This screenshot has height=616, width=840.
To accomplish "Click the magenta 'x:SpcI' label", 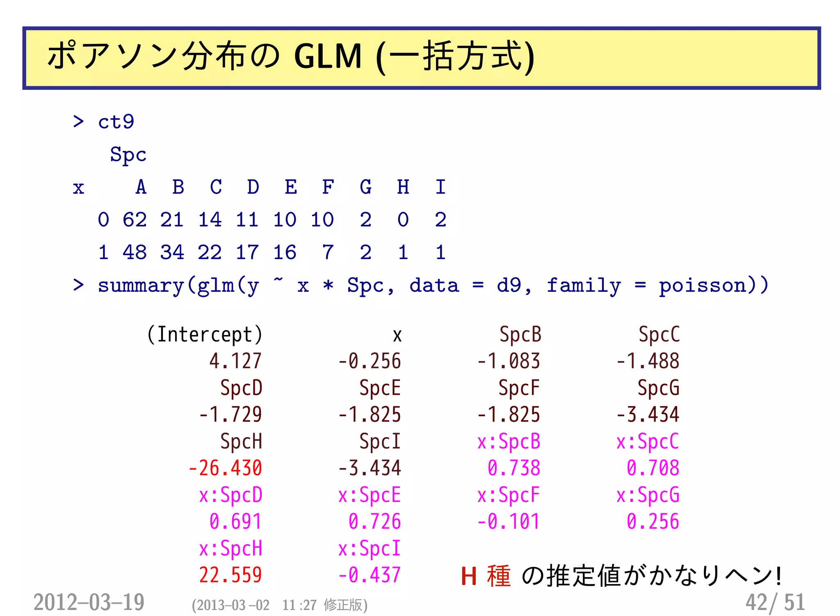I will pyautogui.click(x=370, y=549).
